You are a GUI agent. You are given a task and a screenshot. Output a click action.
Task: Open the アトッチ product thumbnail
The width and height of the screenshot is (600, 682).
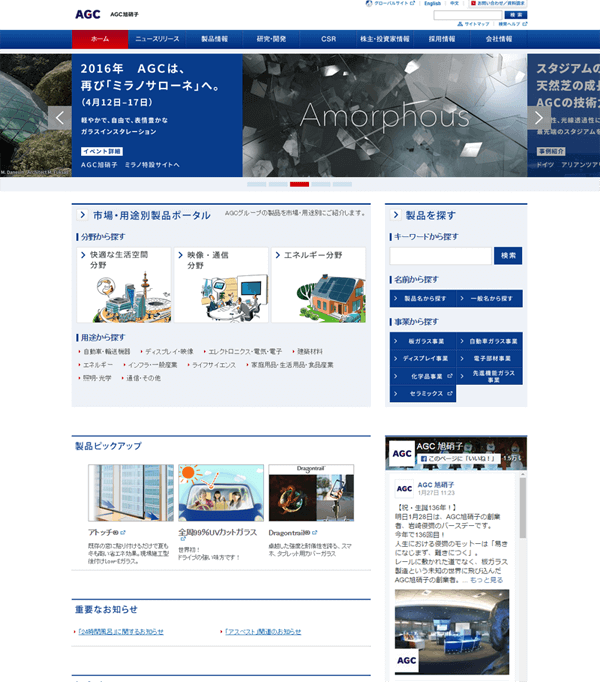click(131, 493)
